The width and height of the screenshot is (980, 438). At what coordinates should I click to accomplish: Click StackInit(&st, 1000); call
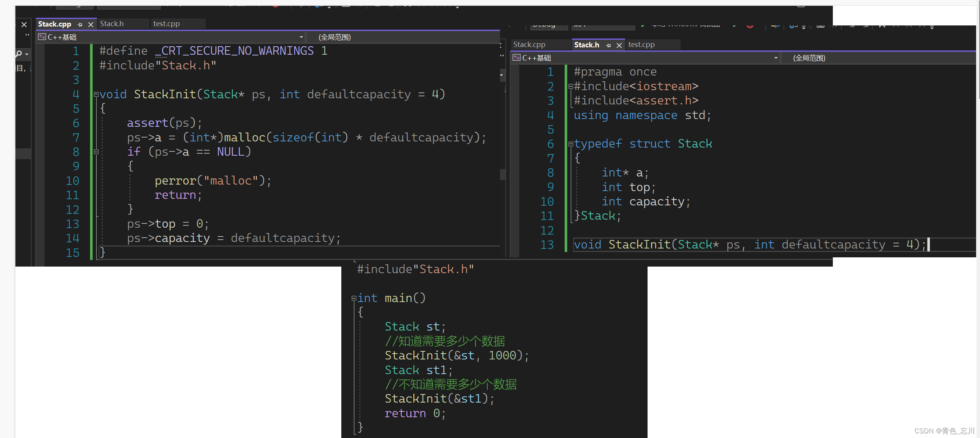click(x=457, y=356)
